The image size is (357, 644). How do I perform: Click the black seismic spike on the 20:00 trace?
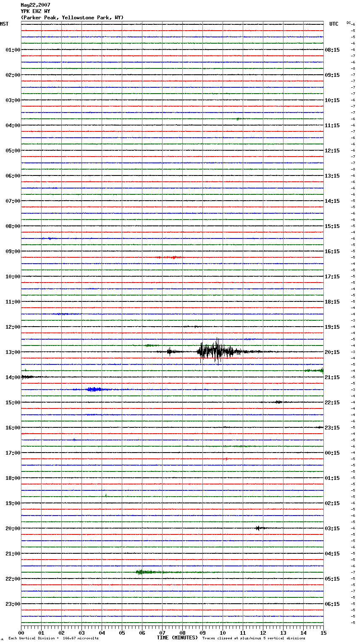point(259,528)
